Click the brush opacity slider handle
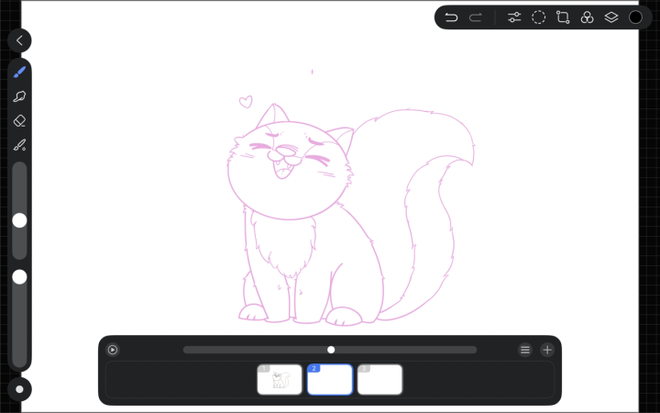Image resolution: width=660 pixels, height=413 pixels. (x=19, y=277)
